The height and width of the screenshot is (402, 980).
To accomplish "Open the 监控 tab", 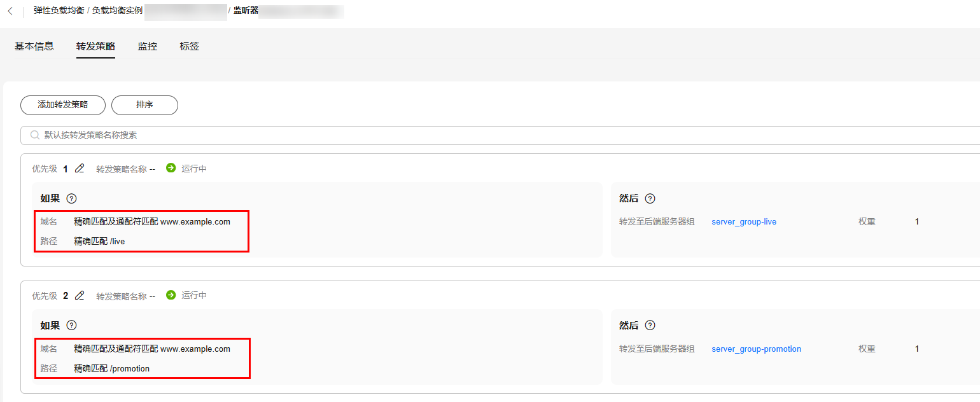I will coord(148,46).
